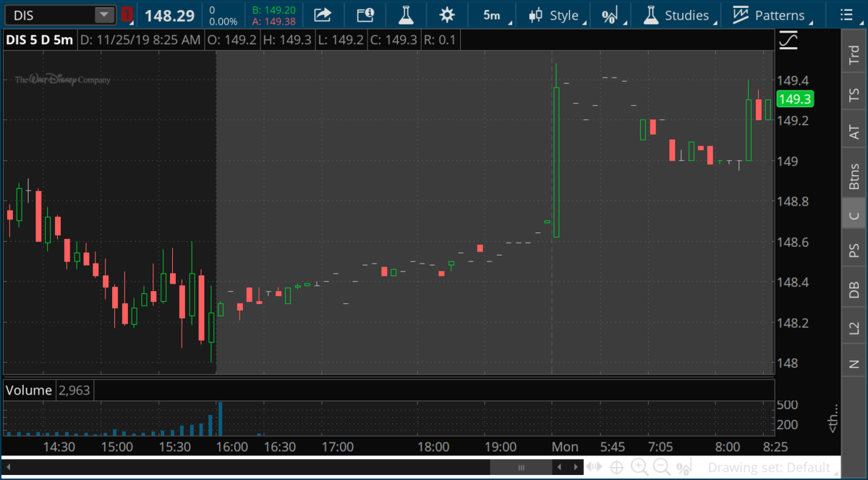Select the C sidebar tab
The height and width of the screenshot is (480, 868).
pos(854,215)
